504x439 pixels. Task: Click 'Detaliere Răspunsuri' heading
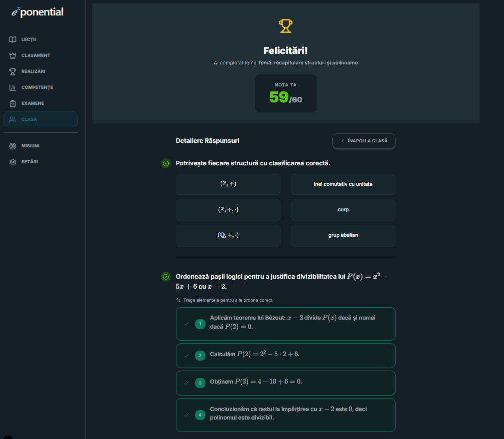tap(207, 141)
